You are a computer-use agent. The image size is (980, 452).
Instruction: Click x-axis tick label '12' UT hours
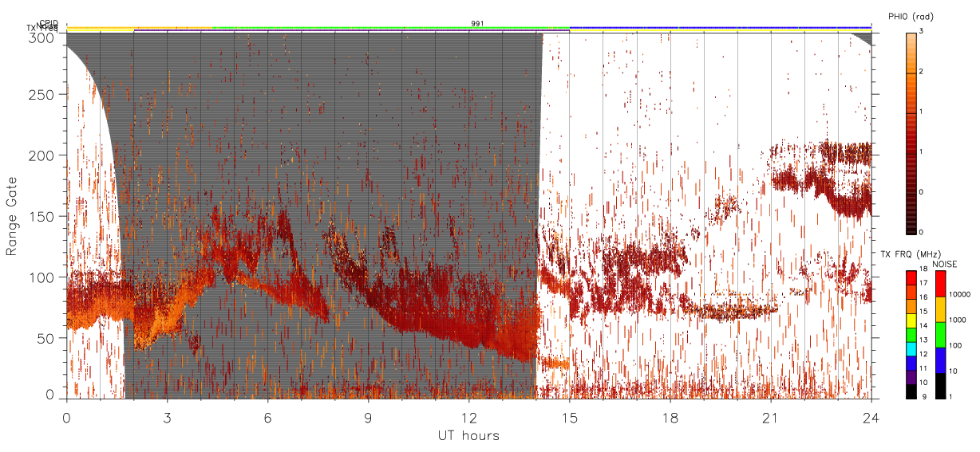click(x=468, y=417)
